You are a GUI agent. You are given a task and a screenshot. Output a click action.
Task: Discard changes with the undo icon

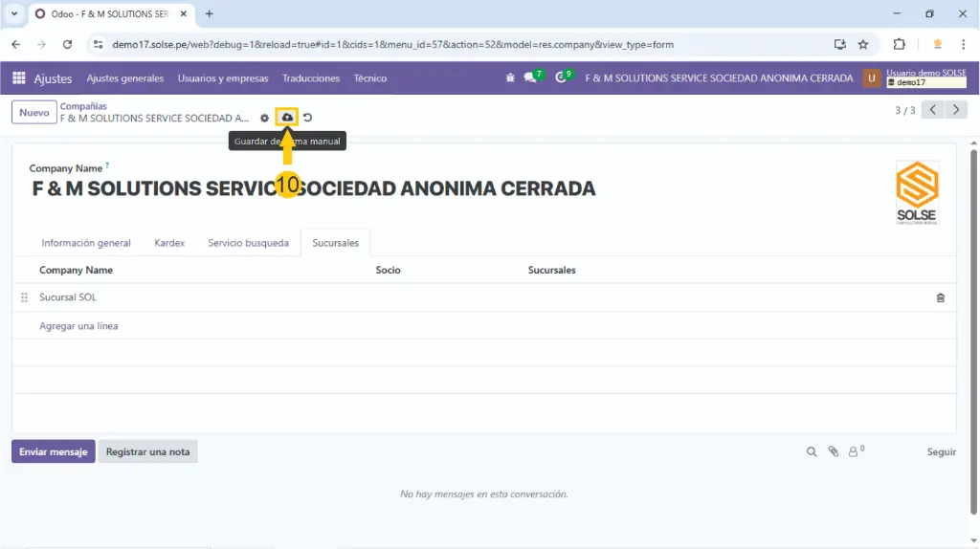coord(308,118)
